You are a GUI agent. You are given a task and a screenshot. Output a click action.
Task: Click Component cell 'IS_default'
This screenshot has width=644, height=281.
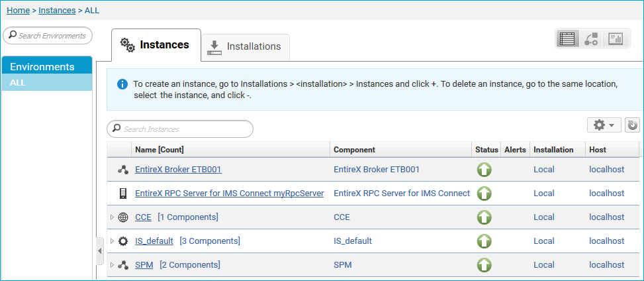pos(353,241)
